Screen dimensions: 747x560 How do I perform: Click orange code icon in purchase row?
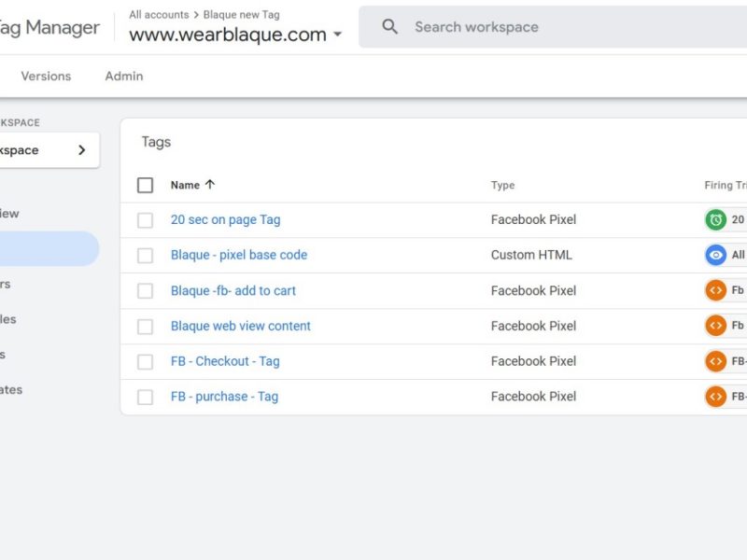coord(715,396)
